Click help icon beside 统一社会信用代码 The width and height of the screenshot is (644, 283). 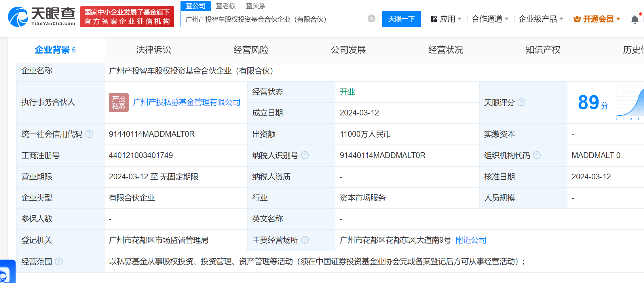(x=90, y=134)
